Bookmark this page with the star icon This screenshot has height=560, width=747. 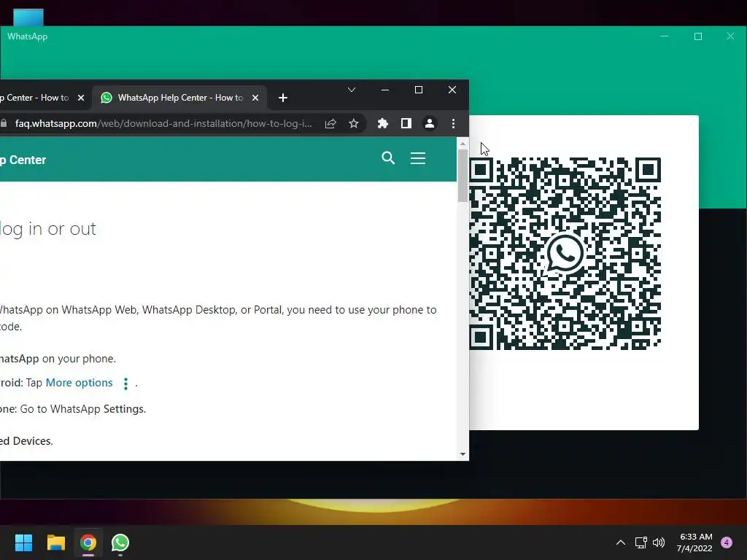tap(354, 124)
